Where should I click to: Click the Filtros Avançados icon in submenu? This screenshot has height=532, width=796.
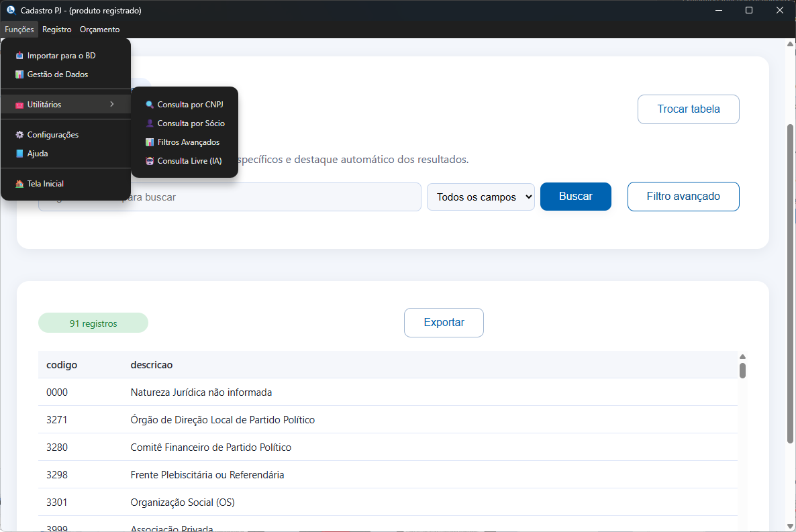150,142
